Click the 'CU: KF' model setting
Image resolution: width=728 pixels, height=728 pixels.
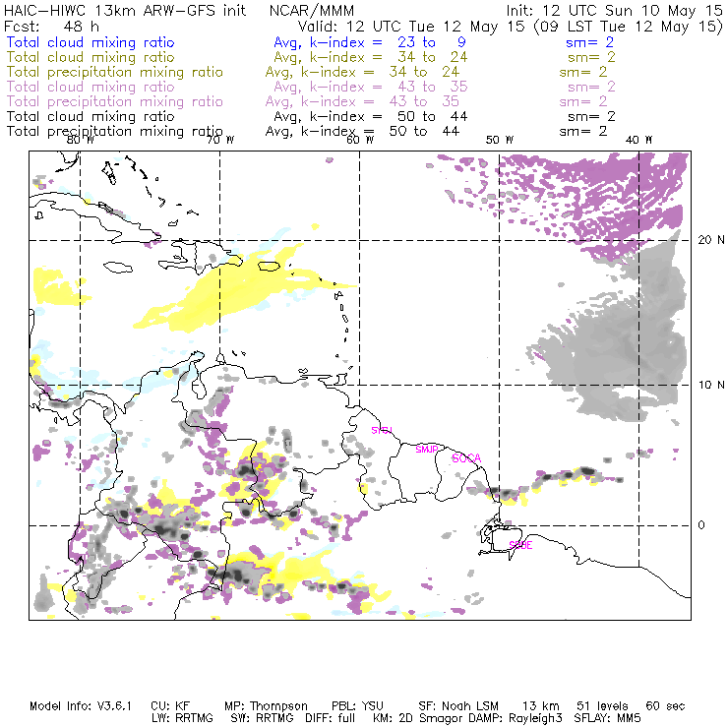(x=170, y=706)
